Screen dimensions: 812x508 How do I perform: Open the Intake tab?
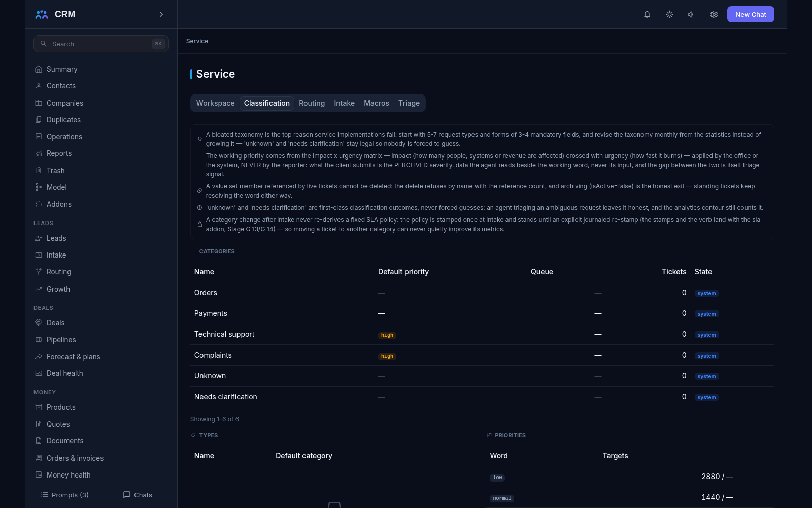click(x=345, y=103)
